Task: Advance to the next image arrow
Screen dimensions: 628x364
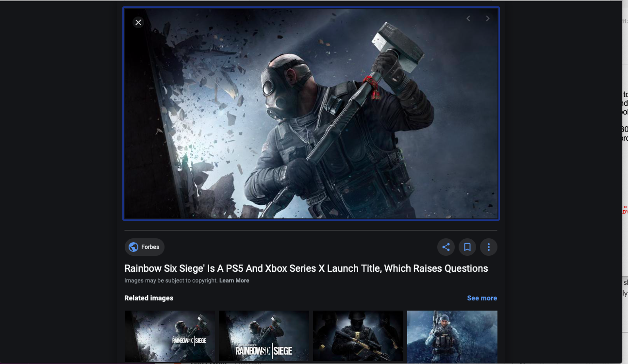Action: click(x=488, y=18)
